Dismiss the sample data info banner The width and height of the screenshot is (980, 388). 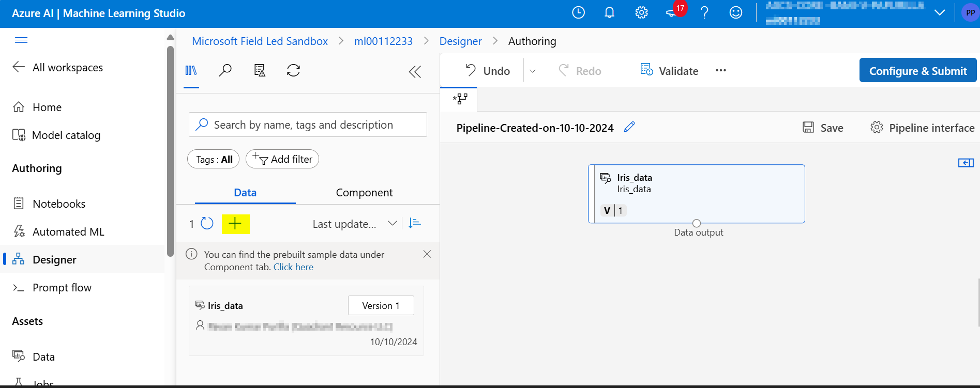427,254
